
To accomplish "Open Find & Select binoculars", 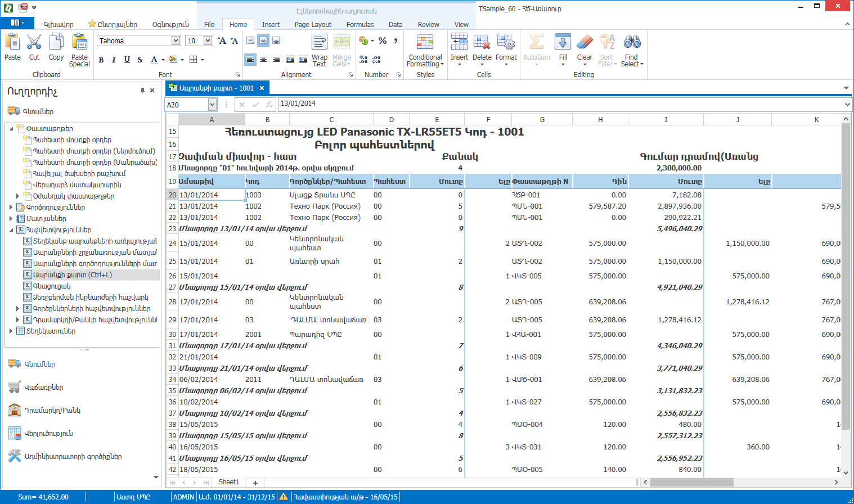I will coord(632,50).
